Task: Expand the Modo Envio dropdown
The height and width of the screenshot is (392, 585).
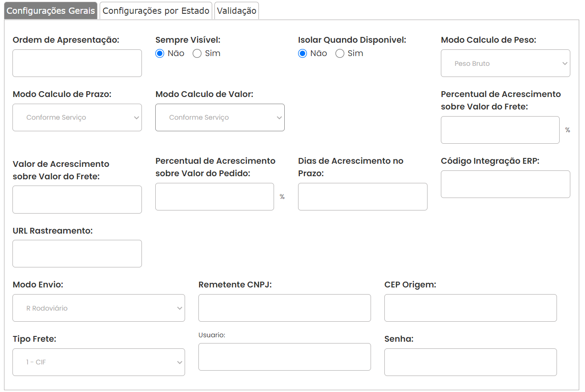Action: (99, 308)
